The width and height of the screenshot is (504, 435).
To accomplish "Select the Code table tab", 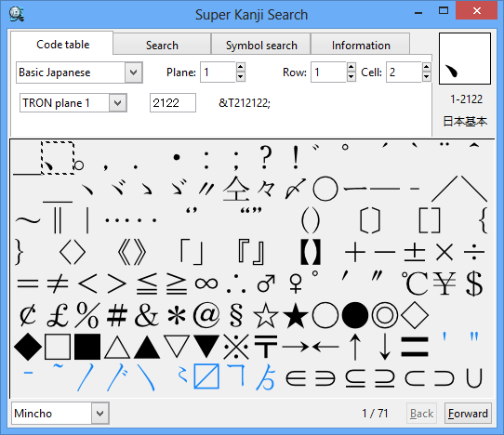I will coord(62,44).
